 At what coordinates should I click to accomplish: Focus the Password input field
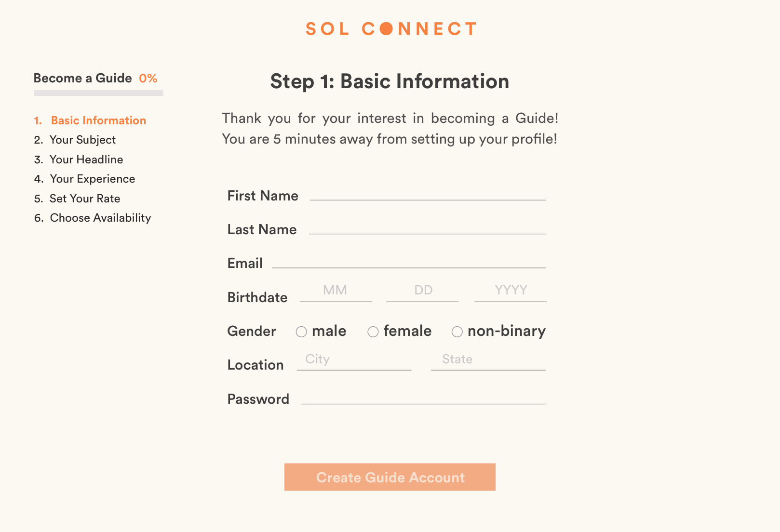423,398
